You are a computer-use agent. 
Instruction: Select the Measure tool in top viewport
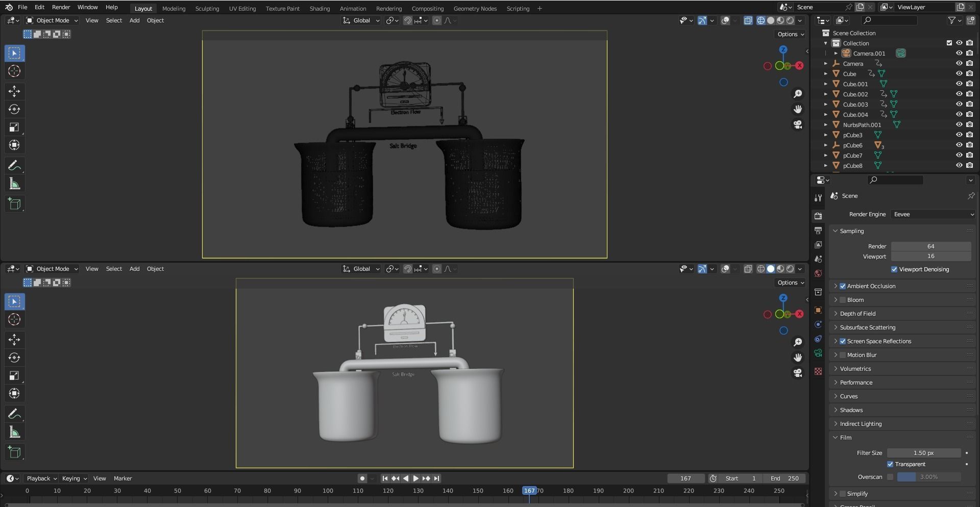pyautogui.click(x=14, y=184)
